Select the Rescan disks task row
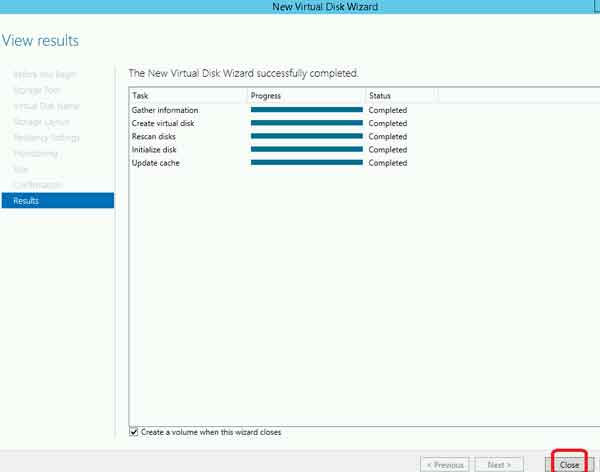The image size is (600, 472). (153, 137)
